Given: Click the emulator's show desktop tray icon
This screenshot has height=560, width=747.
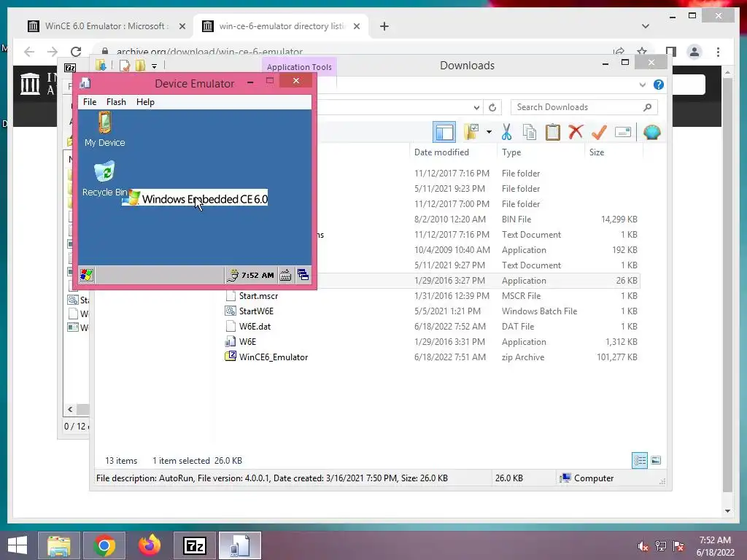Looking at the screenshot, I should point(303,275).
